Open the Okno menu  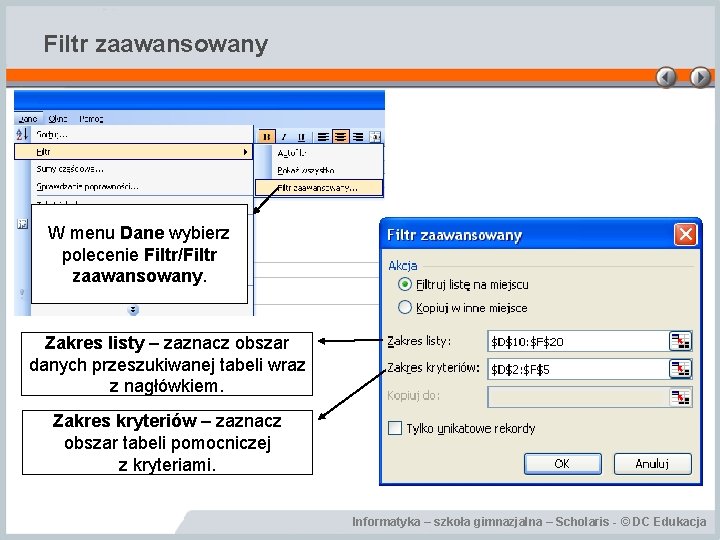(58, 118)
